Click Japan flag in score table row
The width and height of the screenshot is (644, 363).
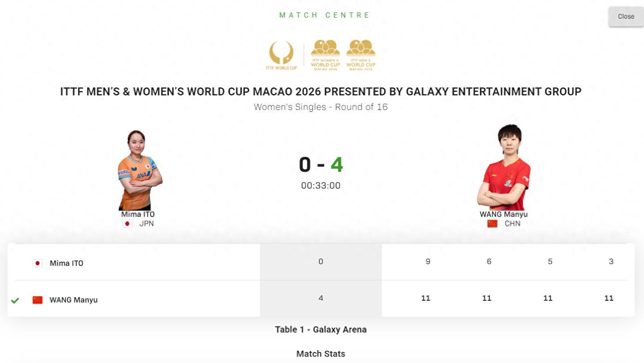[38, 263]
